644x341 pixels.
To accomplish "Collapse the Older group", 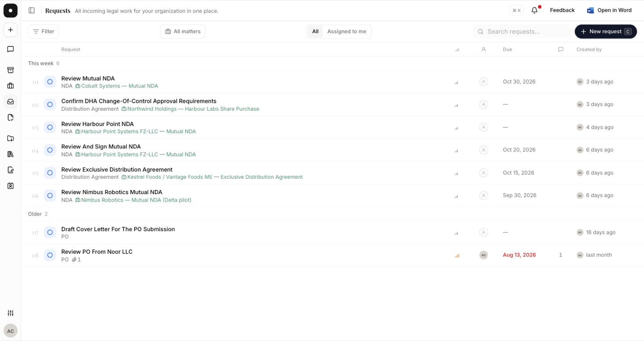I will pyautogui.click(x=38, y=214).
